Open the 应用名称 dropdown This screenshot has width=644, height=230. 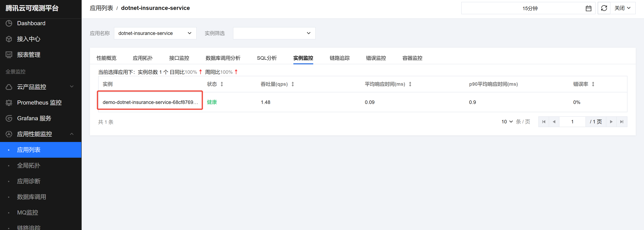[155, 33]
